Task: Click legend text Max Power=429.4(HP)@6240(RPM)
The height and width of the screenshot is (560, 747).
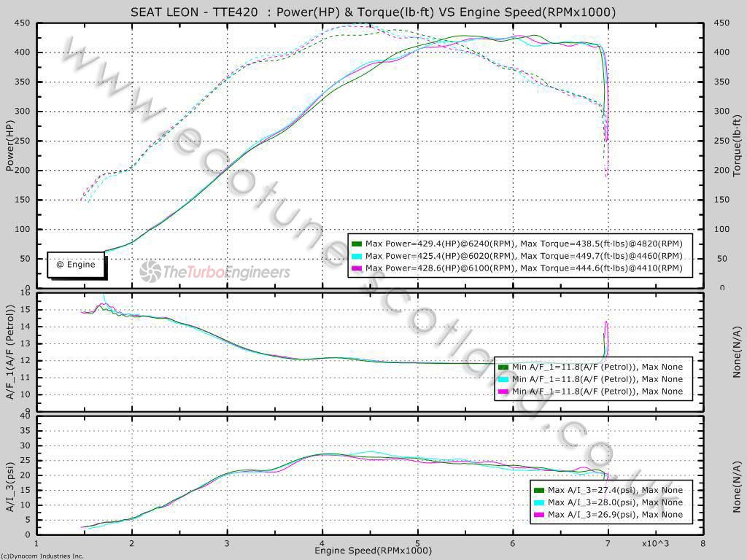Action: click(x=440, y=244)
